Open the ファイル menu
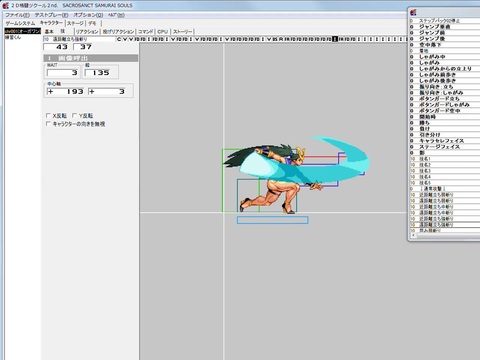Screen dimensions: 480x360 pos(17,15)
